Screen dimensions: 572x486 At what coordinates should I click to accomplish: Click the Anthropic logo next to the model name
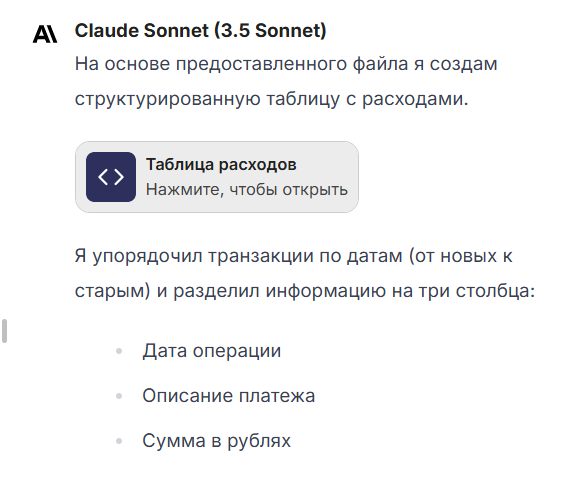[45, 34]
